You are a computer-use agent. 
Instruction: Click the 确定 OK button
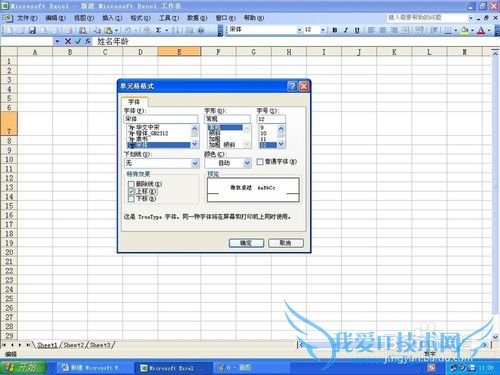point(246,243)
